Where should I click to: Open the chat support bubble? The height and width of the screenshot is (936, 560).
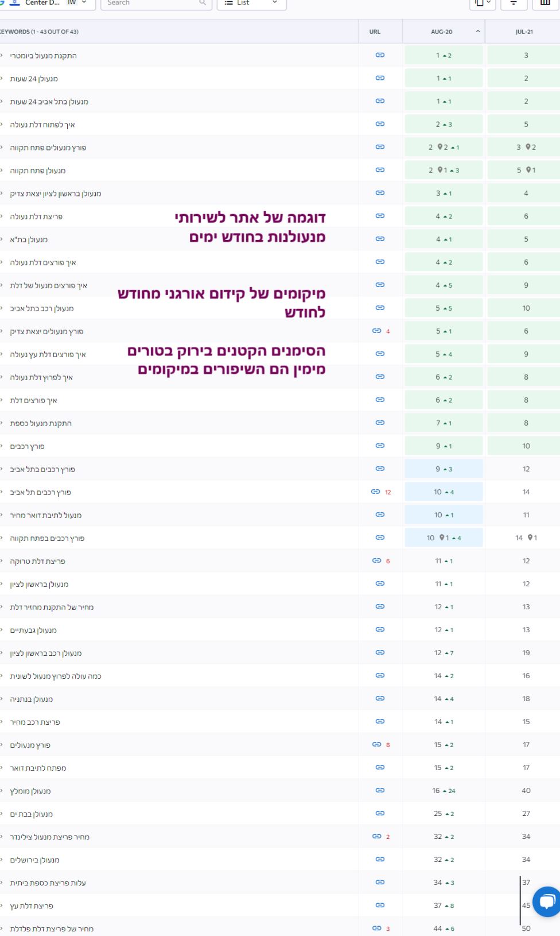point(547,902)
